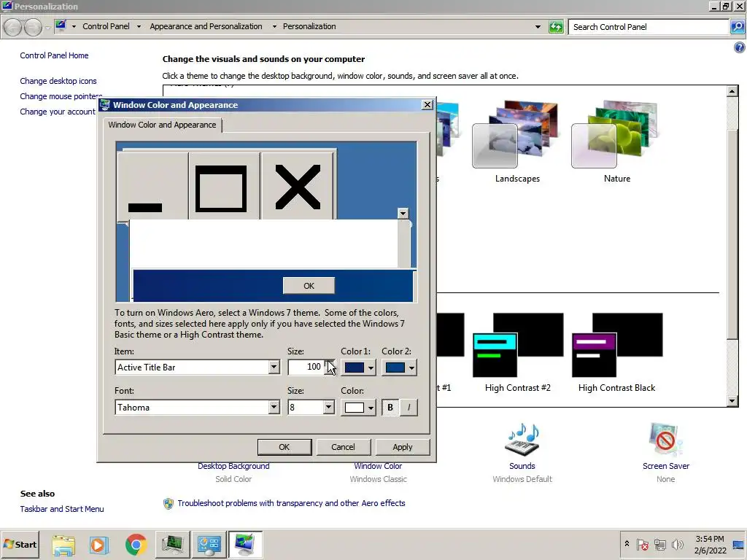Click Cancel in the dialog
This screenshot has height=560, width=747.
(x=343, y=447)
